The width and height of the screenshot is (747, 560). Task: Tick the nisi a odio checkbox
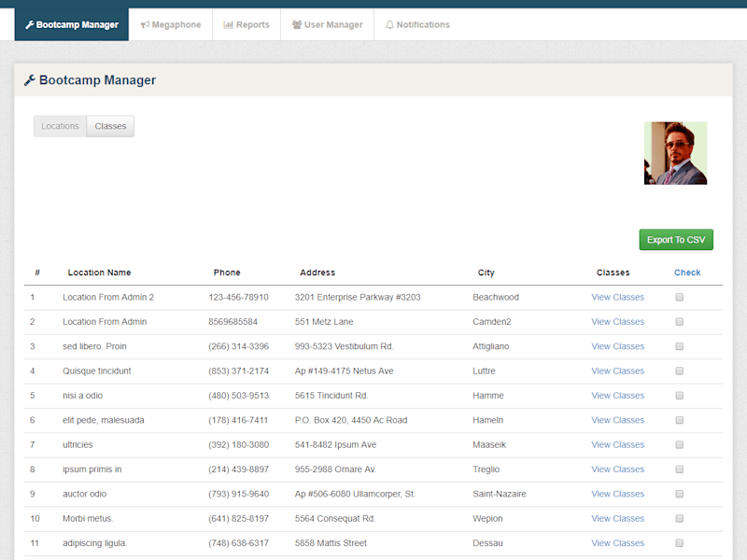(x=680, y=396)
